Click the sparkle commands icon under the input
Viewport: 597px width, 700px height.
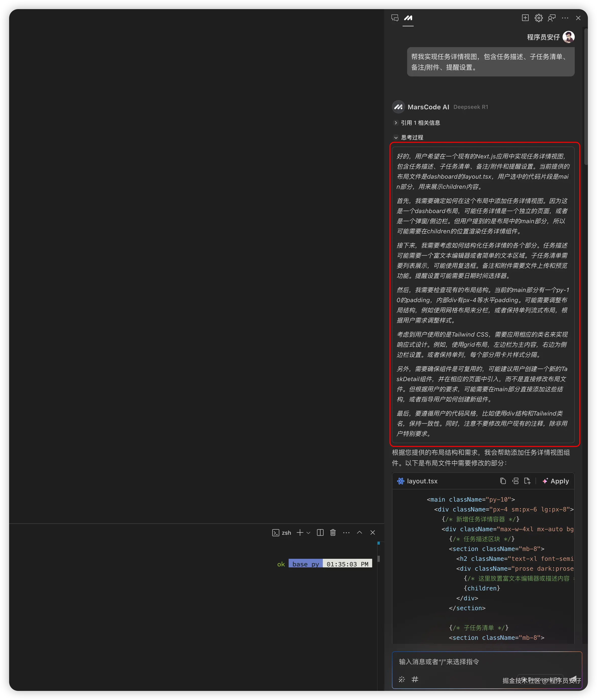pyautogui.click(x=402, y=679)
